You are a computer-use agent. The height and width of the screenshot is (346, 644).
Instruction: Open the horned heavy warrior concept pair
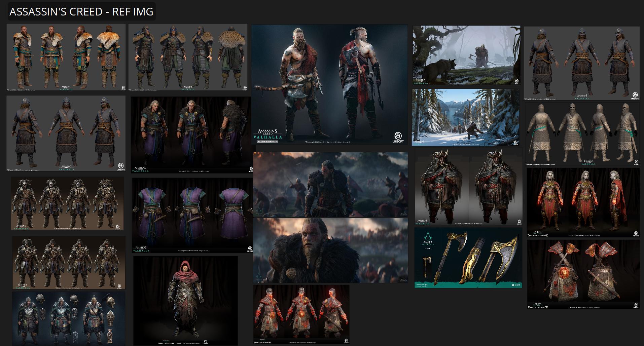pos(469,187)
